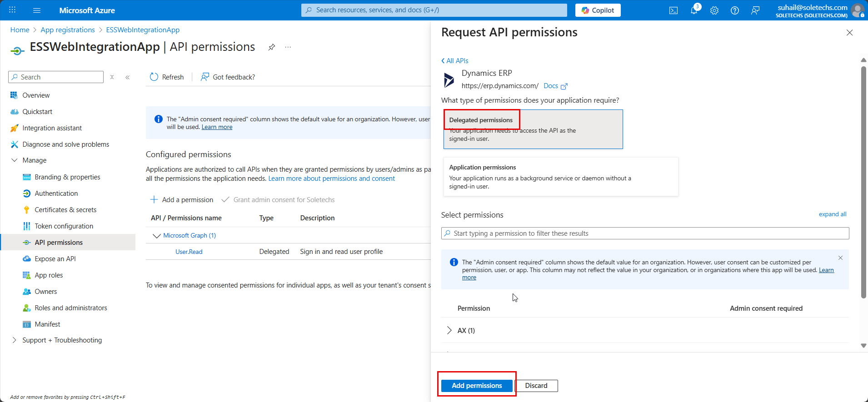Click the Add permissions button
This screenshot has height=402, width=868.
477,386
